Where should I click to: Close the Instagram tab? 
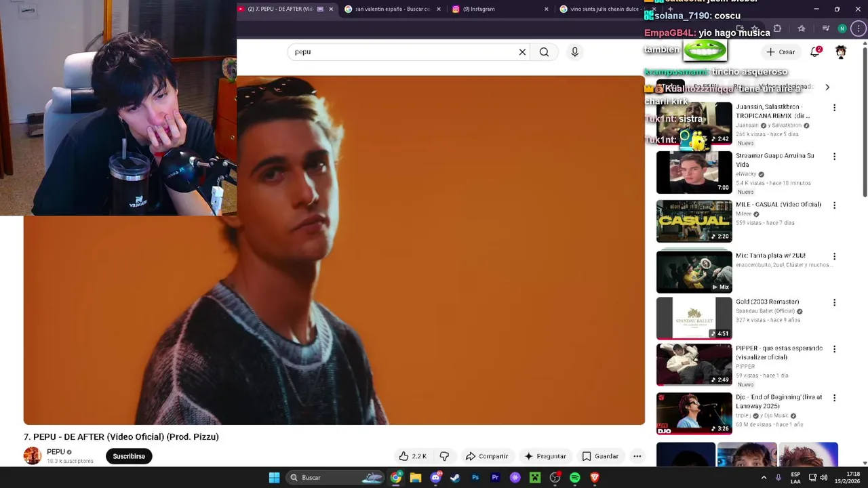point(546,9)
